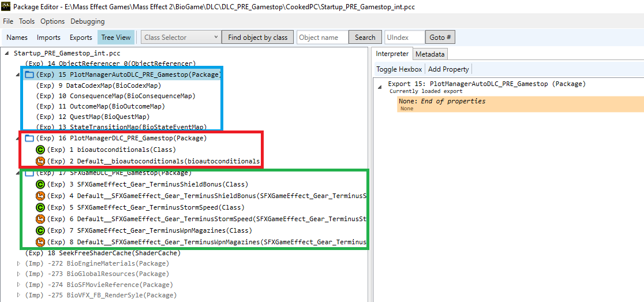Select QuestMap export 12

point(93,117)
